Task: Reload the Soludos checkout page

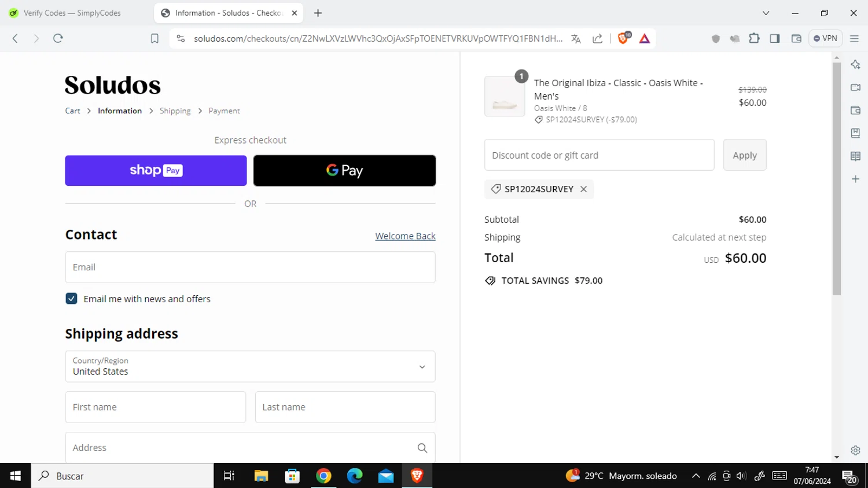Action: click(x=58, y=38)
